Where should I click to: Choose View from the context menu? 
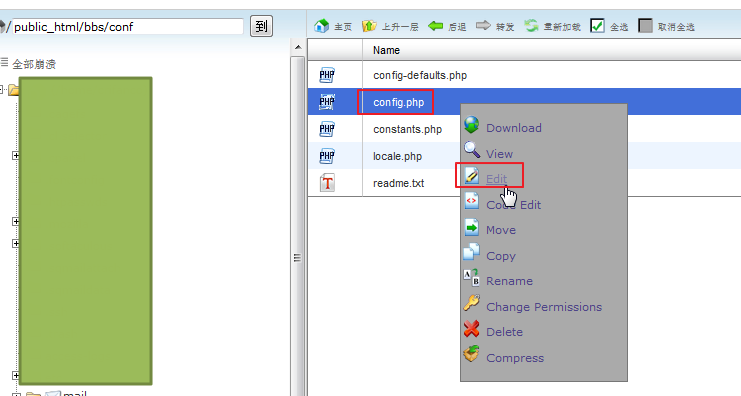[499, 154]
